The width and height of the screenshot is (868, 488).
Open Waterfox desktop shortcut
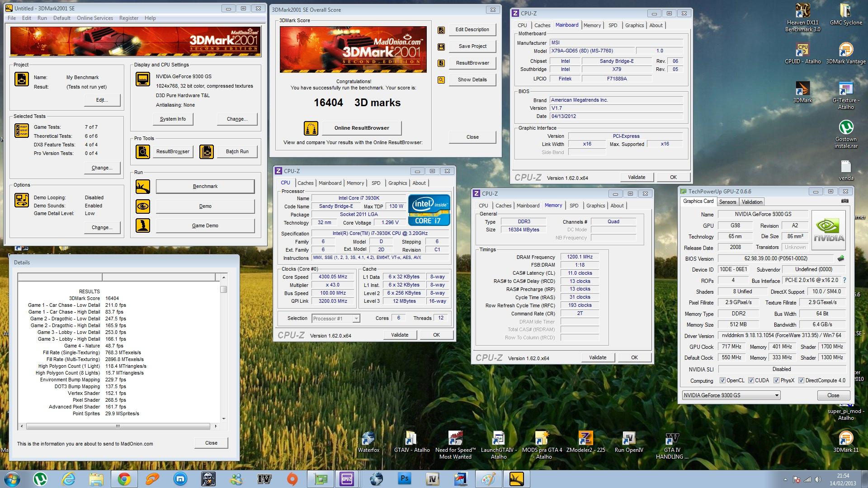(368, 441)
